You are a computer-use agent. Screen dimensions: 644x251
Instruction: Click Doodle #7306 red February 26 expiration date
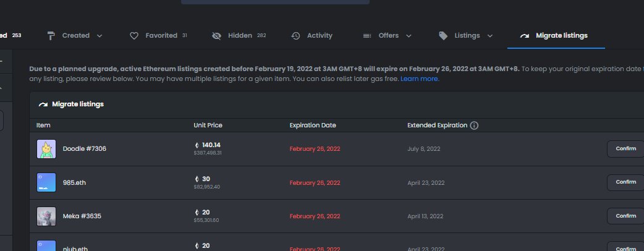click(315, 149)
